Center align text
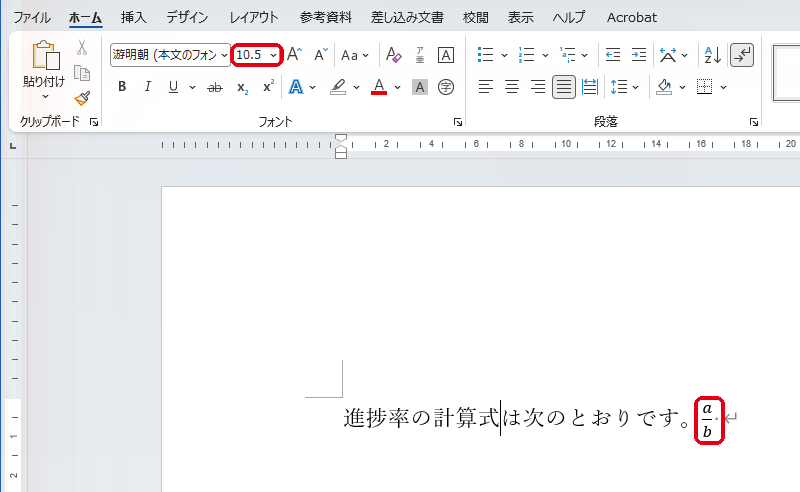Screen dimensions: 800x492 [512, 87]
